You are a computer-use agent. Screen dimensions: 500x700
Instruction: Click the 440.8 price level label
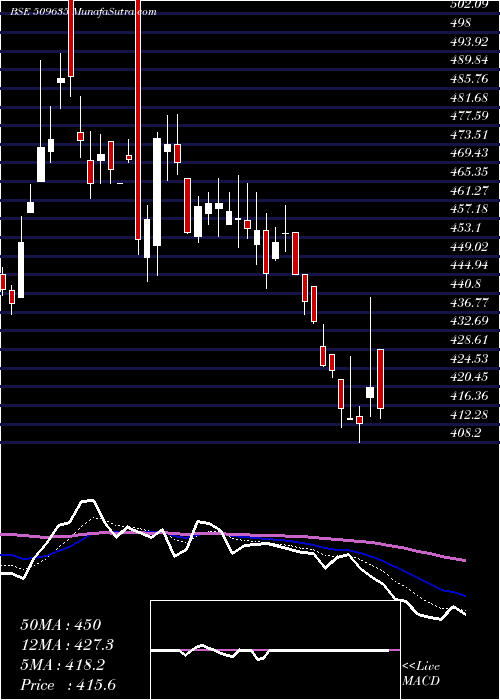[x=464, y=283]
